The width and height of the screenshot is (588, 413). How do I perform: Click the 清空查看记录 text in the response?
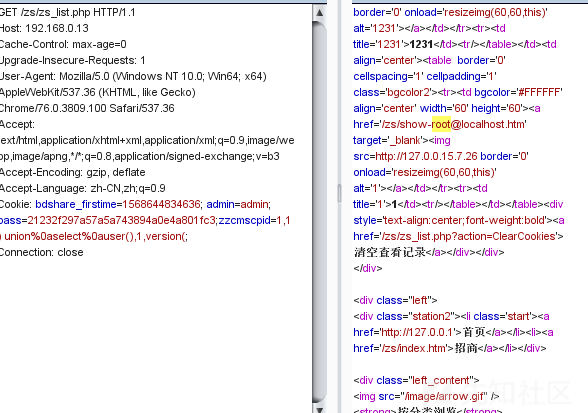coord(389,252)
